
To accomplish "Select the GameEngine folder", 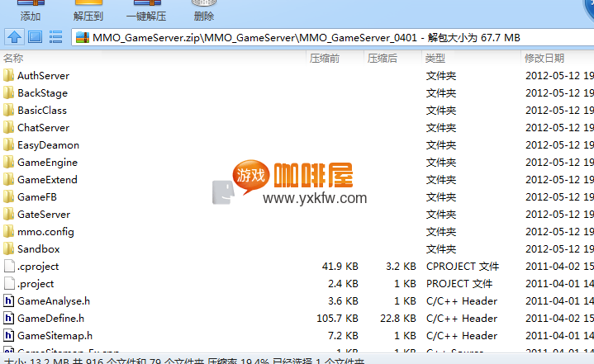I will point(47,163).
